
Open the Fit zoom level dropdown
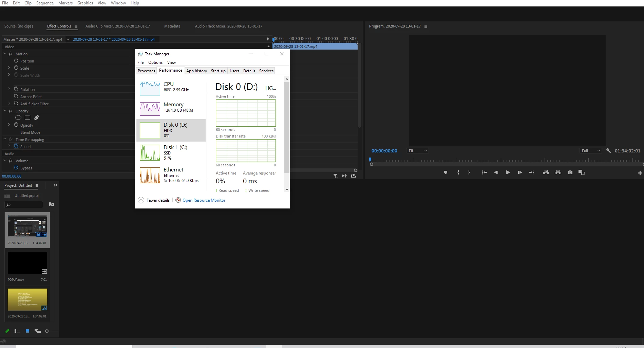point(417,151)
